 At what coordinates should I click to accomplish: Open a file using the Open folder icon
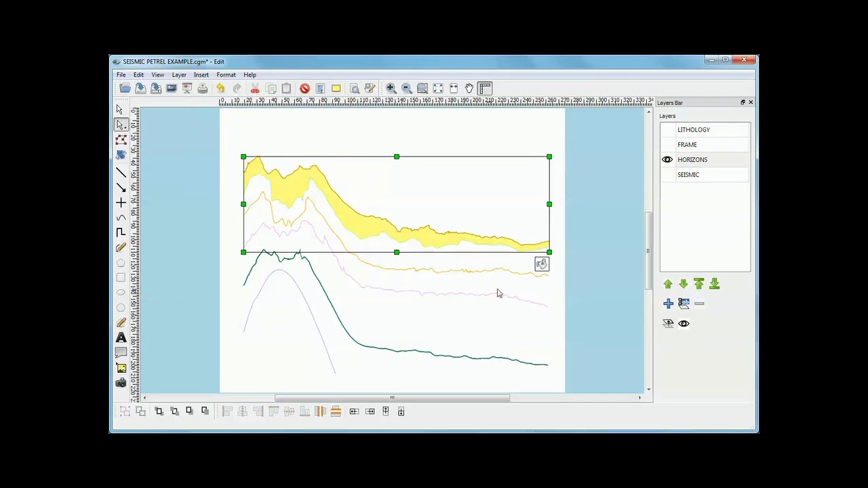coord(125,88)
